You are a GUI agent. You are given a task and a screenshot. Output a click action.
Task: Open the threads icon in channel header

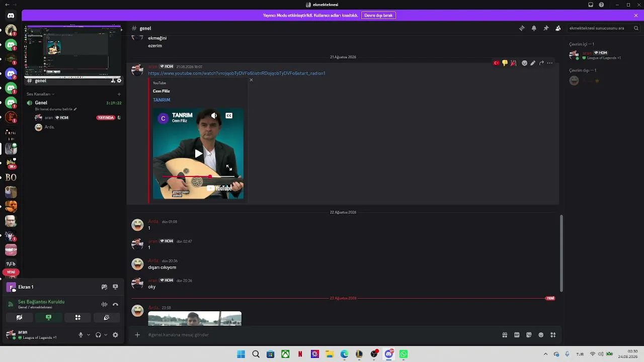pos(522,28)
